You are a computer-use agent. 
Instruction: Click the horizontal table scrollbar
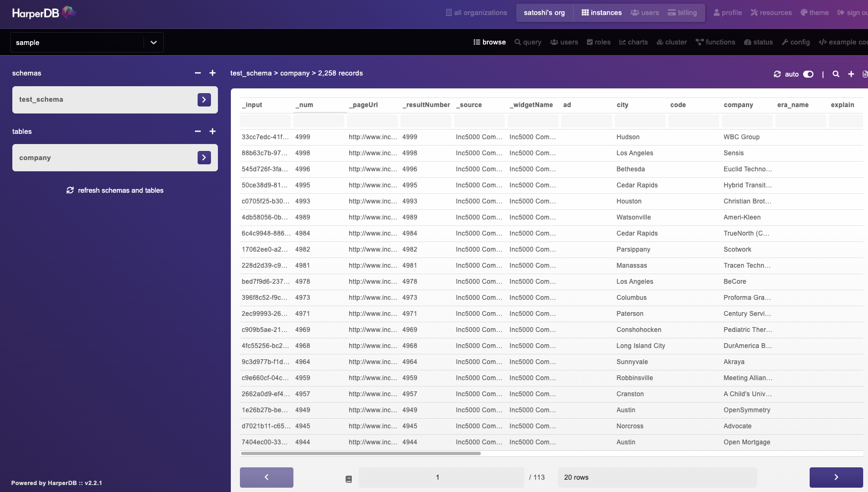coord(361,453)
